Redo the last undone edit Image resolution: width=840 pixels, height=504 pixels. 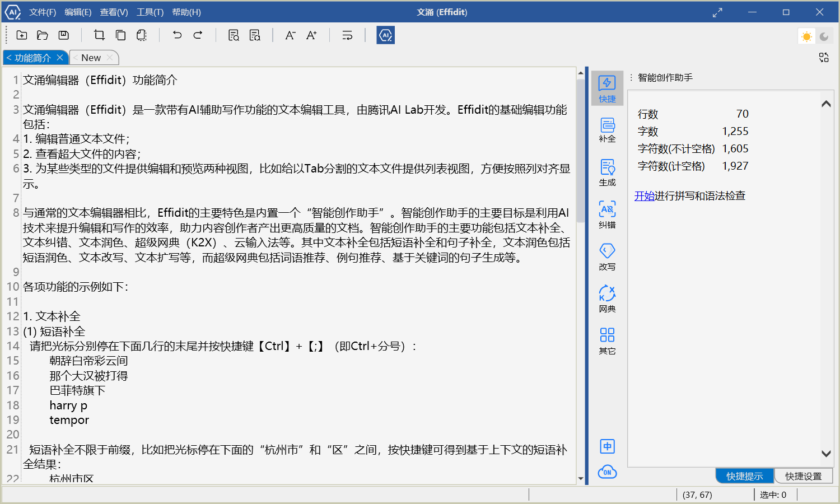pos(198,35)
